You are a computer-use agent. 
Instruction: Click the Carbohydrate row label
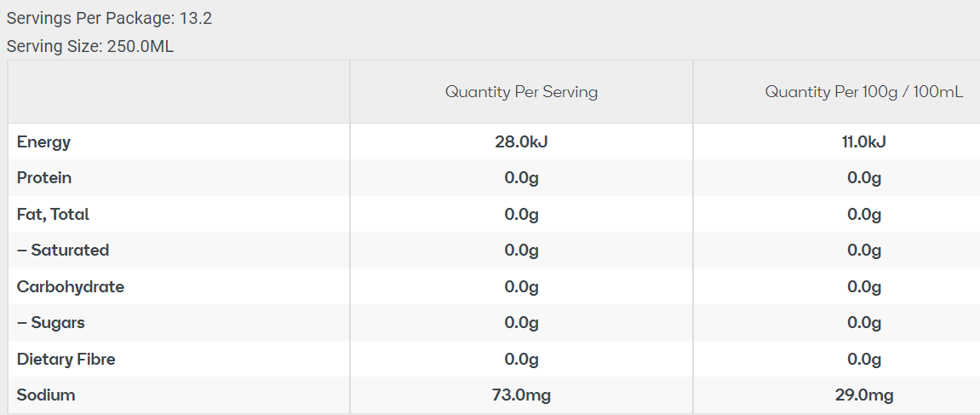[71, 287]
